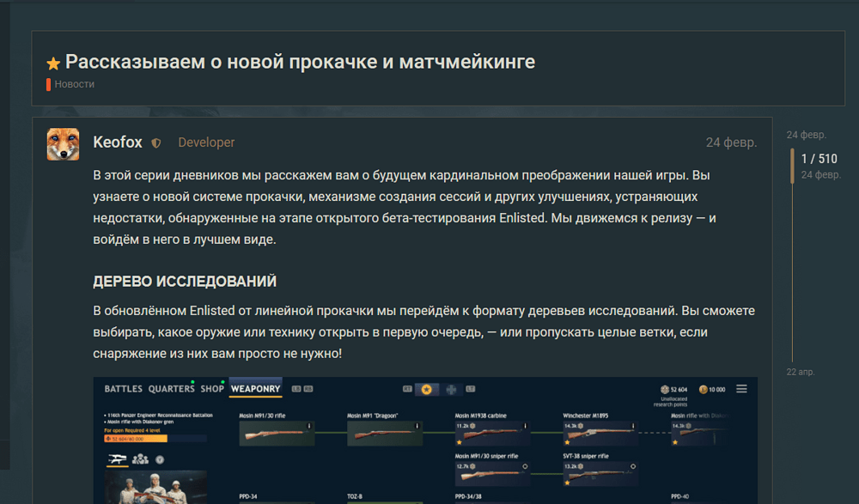Open Keofox's fox avatar
The height and width of the screenshot is (504, 859).
tap(63, 144)
